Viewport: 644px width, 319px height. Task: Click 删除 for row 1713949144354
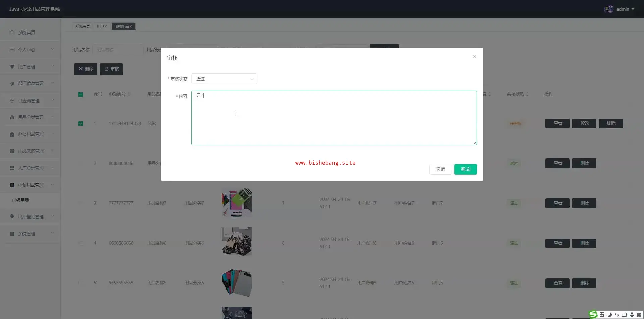tap(611, 123)
